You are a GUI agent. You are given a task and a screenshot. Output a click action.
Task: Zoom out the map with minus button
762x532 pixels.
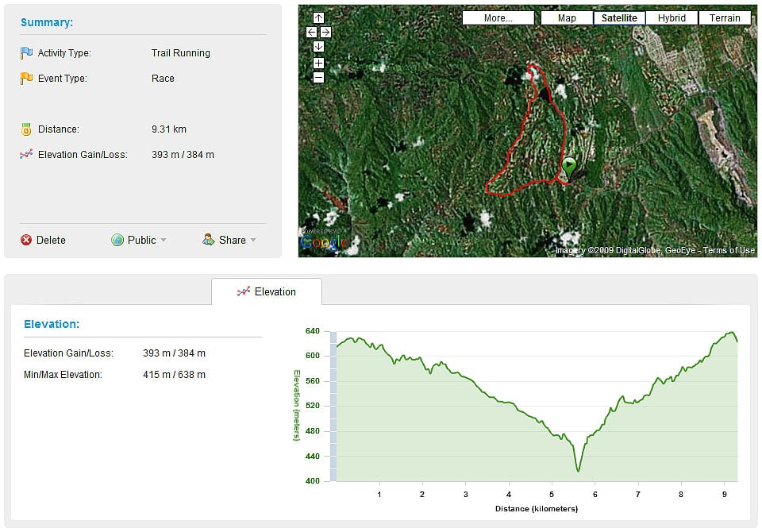(x=318, y=77)
